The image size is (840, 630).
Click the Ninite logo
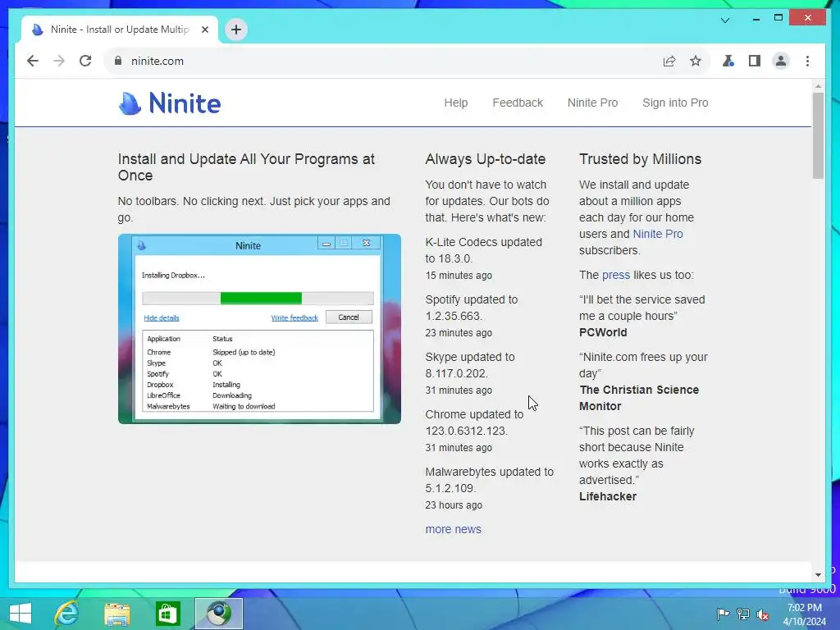(169, 103)
